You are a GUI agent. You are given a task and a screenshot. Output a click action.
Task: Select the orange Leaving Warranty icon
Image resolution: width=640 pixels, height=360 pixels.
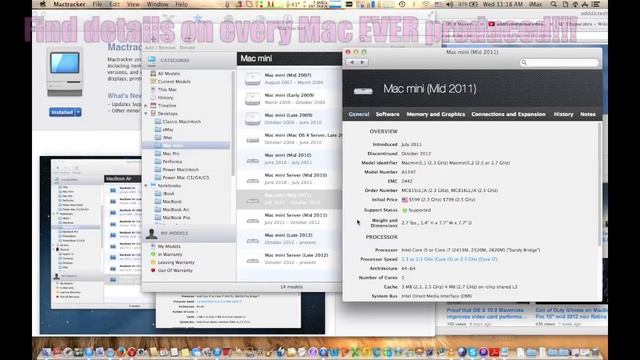coord(153,262)
